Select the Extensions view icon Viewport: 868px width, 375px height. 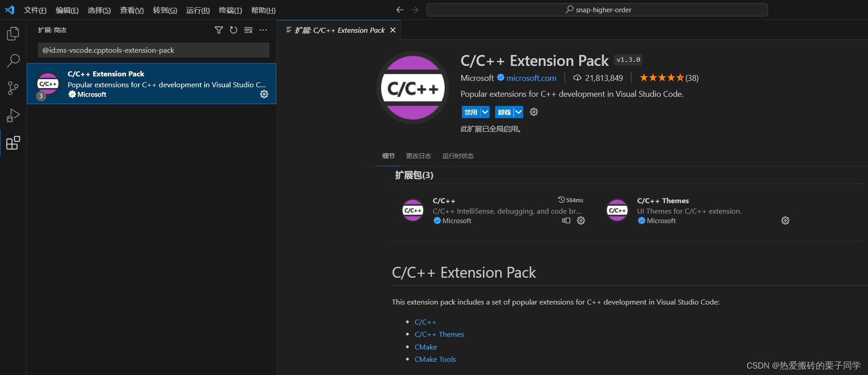tap(13, 143)
